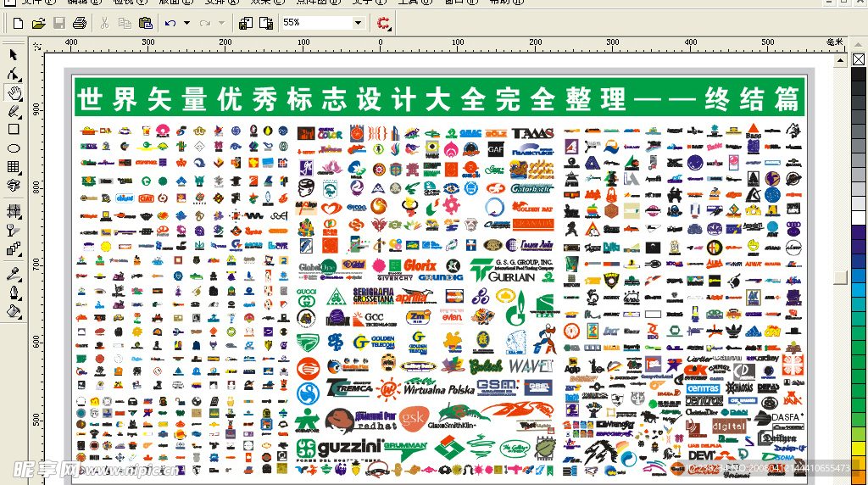Click the ruler origin crosshair icon

coord(37,47)
